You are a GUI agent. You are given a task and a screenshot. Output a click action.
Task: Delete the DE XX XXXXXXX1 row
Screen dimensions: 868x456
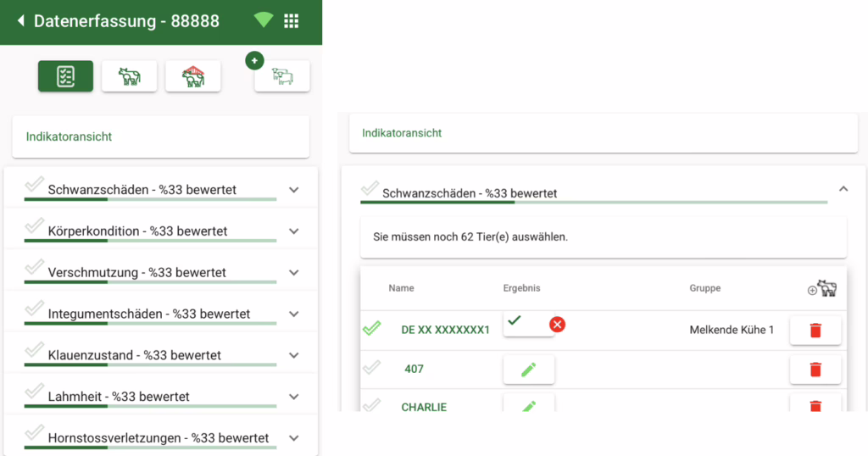coord(815,331)
